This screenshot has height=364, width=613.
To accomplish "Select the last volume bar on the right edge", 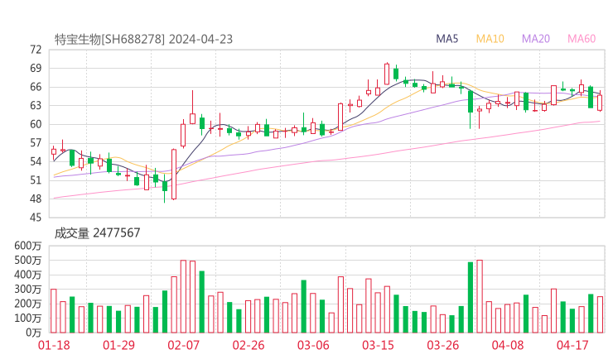I will pos(600,315).
